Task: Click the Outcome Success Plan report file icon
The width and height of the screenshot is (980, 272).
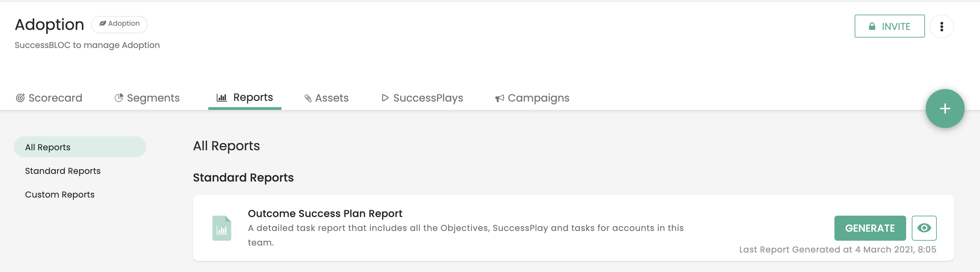Action: click(222, 228)
